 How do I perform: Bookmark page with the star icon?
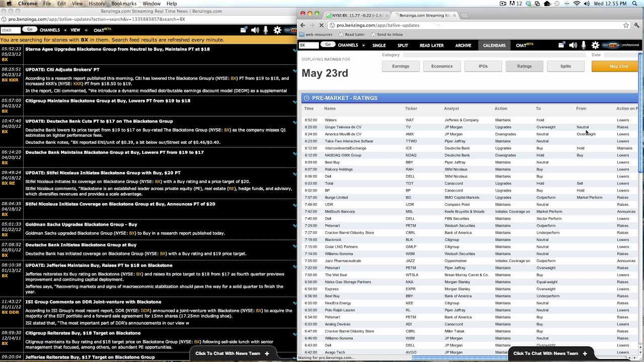tap(626, 25)
